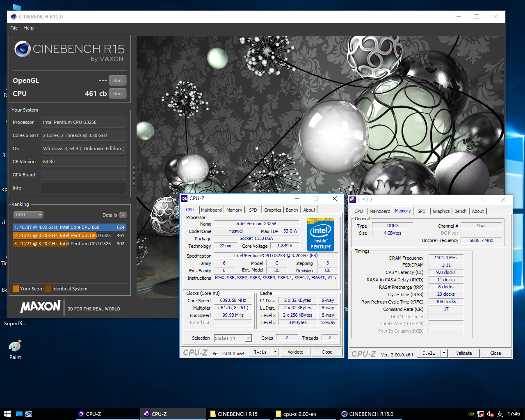Screen dimensions: 525x420
Task: Select ranking row with score 302
Action: [69, 244]
